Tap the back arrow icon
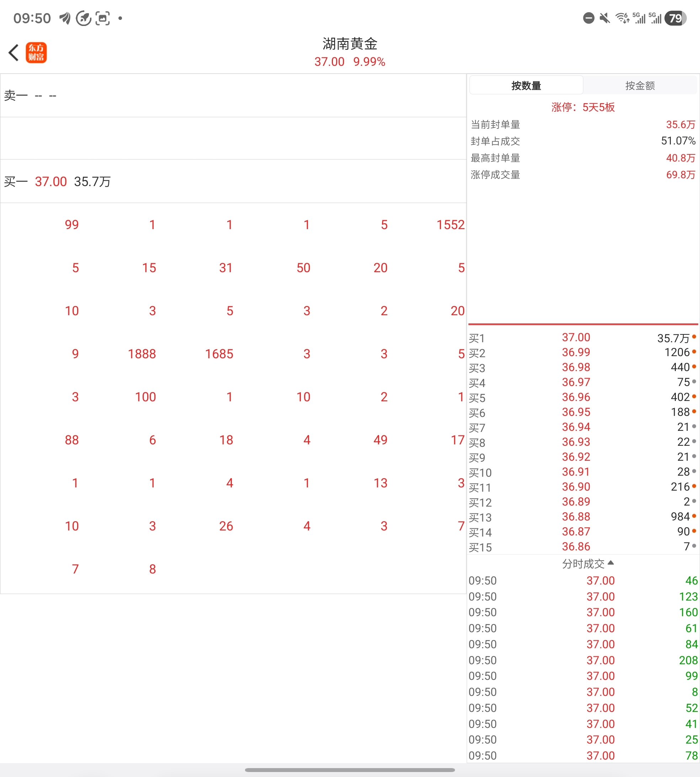700x777 pixels. (x=14, y=53)
